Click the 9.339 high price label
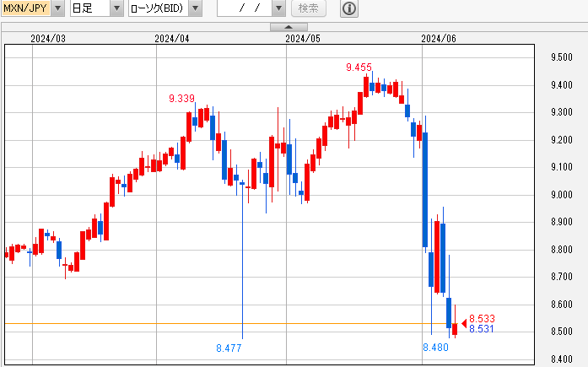This screenshot has height=367, width=588. click(x=182, y=99)
